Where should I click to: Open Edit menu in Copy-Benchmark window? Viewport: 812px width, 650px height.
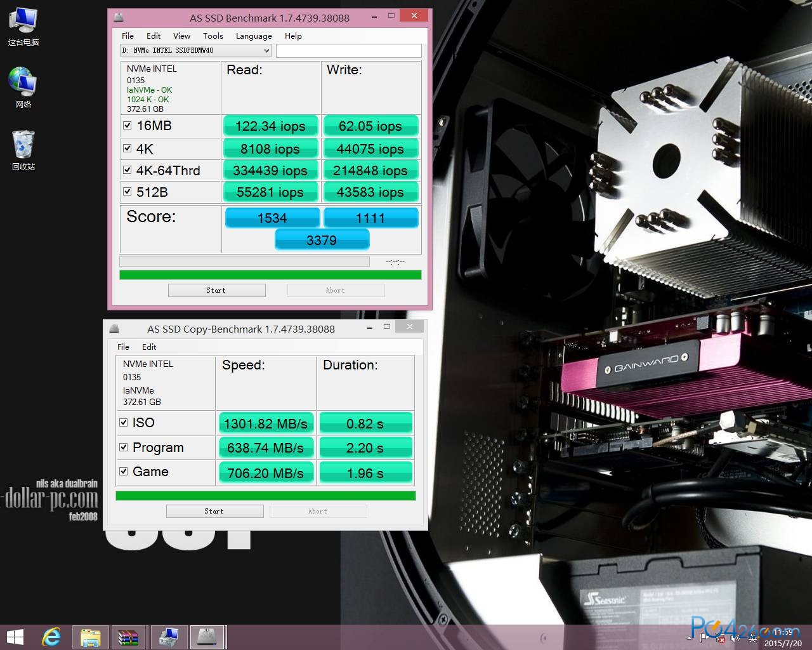(149, 347)
